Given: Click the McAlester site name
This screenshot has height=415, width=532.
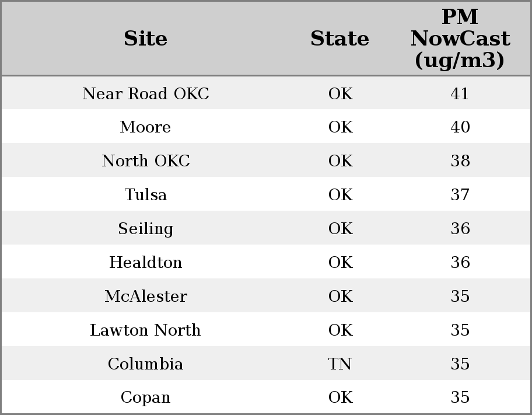Looking at the screenshot, I should (x=146, y=297).
